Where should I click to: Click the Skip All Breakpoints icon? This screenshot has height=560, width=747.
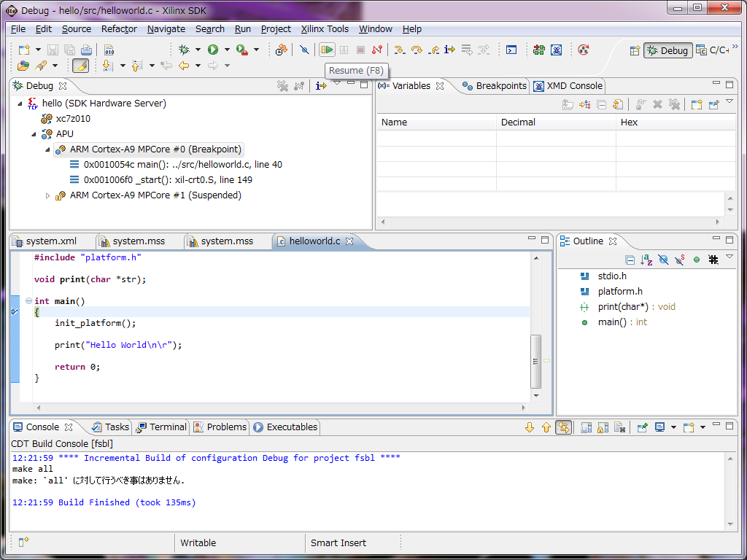(304, 50)
